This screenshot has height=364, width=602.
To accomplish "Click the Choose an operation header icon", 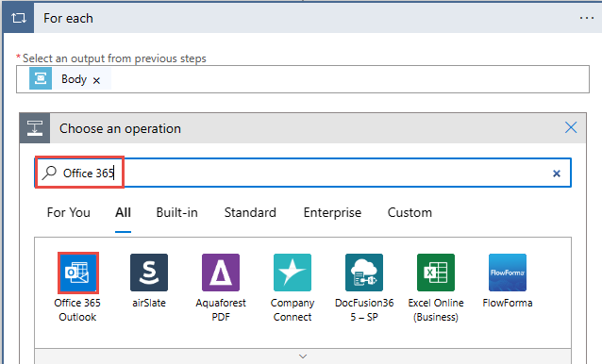I will click(x=35, y=128).
